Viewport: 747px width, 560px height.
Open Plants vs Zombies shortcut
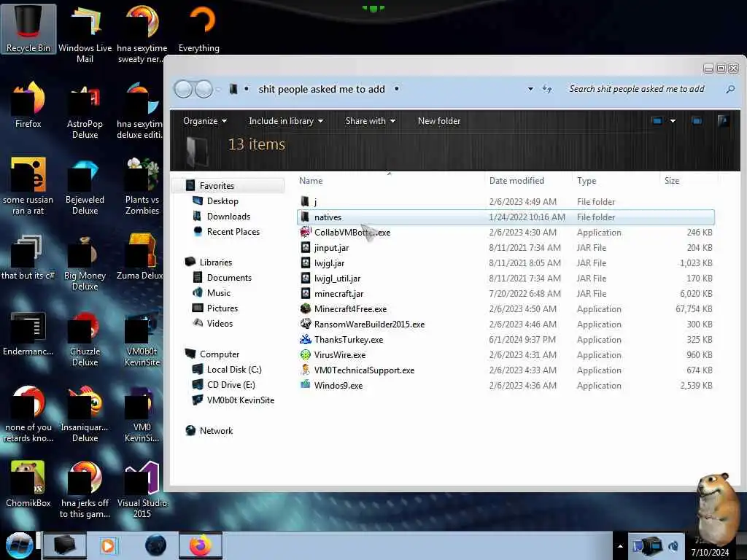(142, 186)
